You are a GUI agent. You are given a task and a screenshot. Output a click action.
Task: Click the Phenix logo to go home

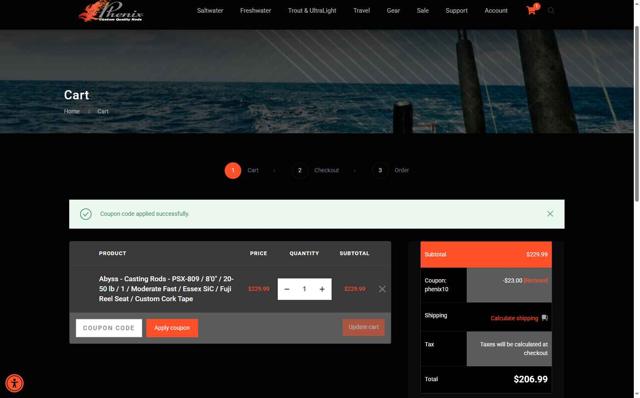point(111,11)
